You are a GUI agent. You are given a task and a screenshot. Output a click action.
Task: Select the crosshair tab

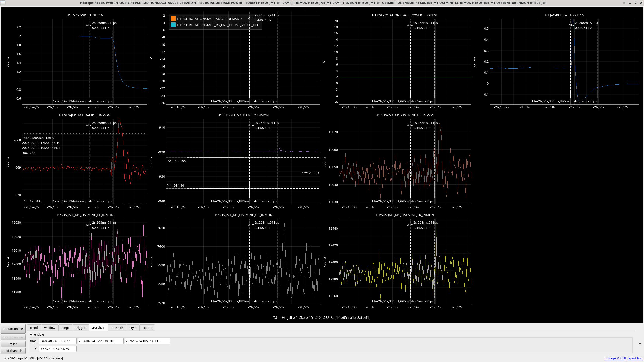click(98, 327)
